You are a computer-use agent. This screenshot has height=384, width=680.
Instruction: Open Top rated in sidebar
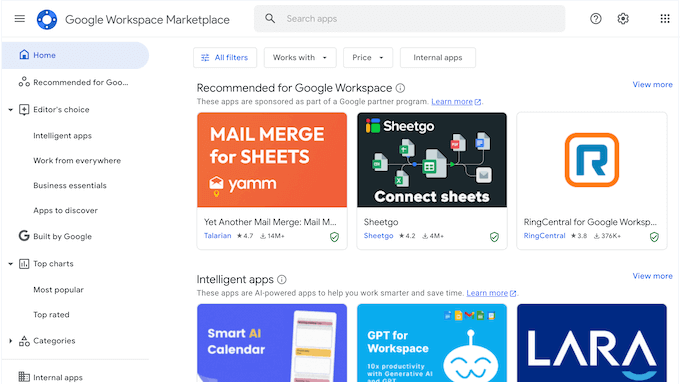point(51,315)
